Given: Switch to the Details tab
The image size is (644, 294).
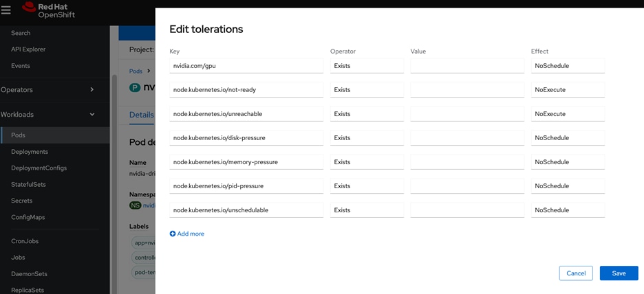Looking at the screenshot, I should 141,115.
